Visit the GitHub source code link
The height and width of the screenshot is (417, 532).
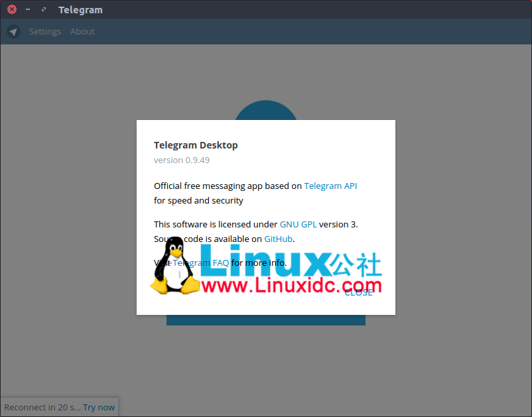278,239
